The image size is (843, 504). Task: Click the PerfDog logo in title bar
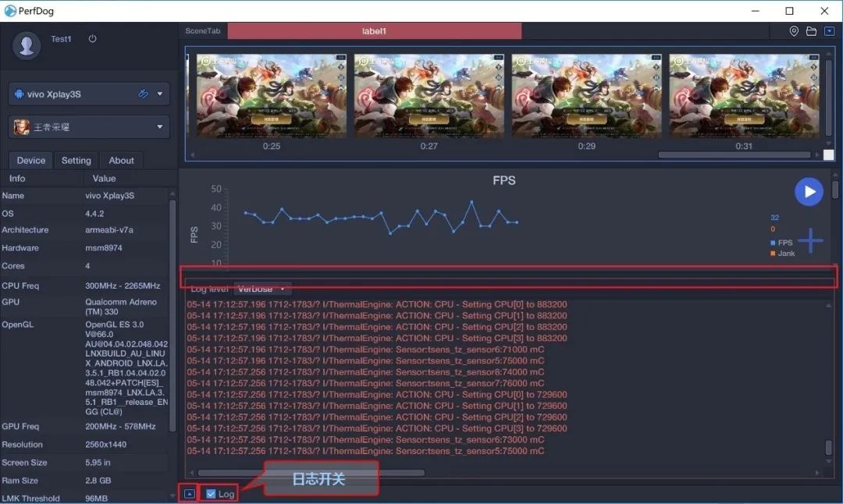tap(9, 11)
